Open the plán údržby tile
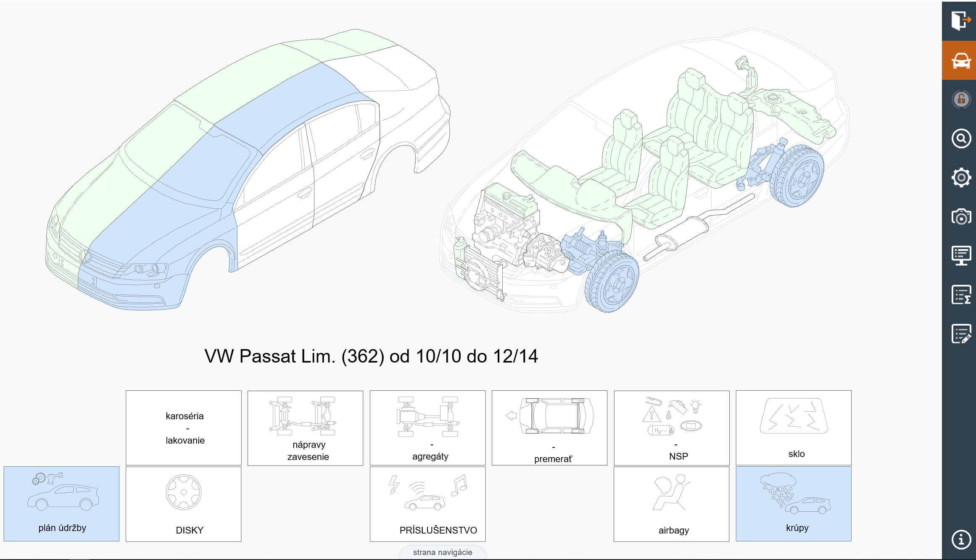This screenshot has height=560, width=976. [x=61, y=504]
